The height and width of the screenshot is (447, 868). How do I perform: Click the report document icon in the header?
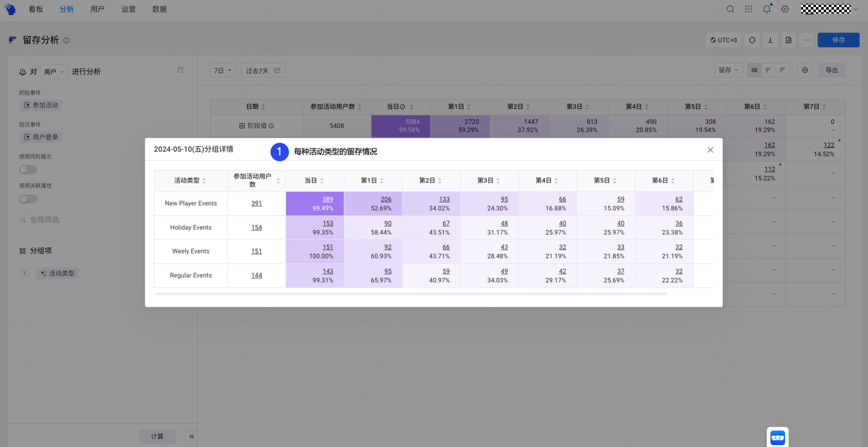788,40
